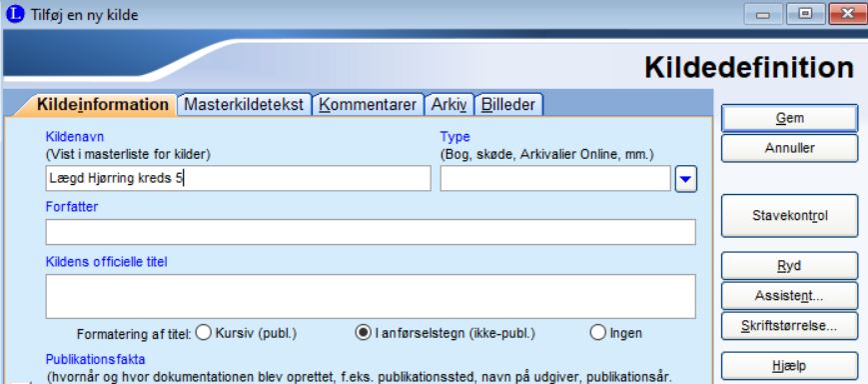Click the Gem button

coord(789,118)
